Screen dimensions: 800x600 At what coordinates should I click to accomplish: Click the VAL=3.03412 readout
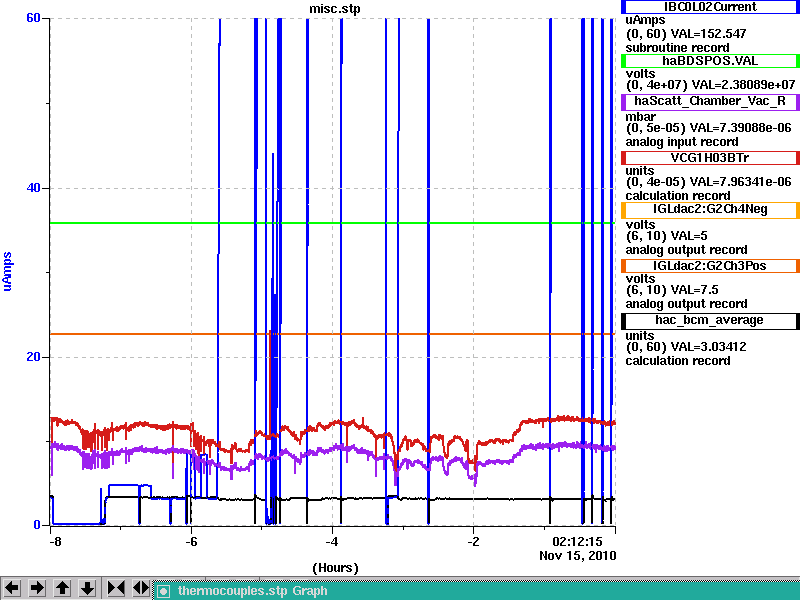[x=708, y=347]
